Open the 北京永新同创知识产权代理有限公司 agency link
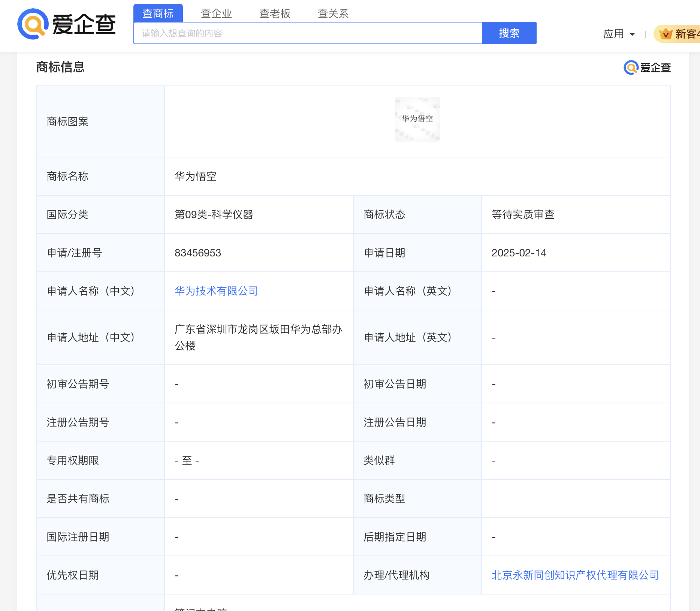The width and height of the screenshot is (700, 611). point(575,575)
